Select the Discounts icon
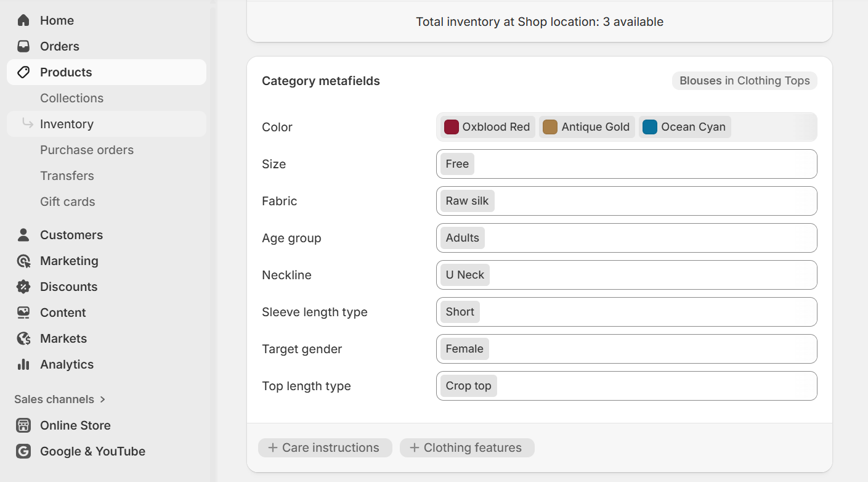Image resolution: width=868 pixels, height=482 pixels. [x=23, y=286]
